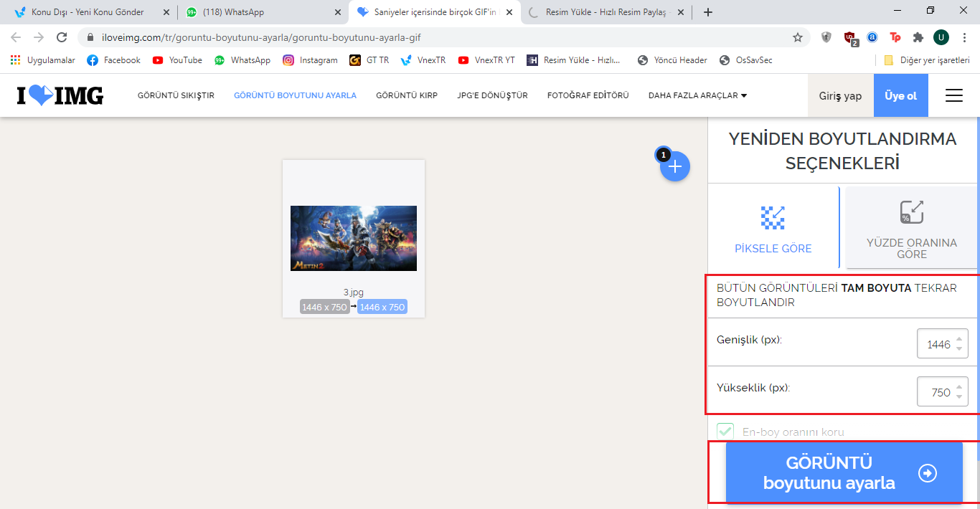This screenshot has width=980, height=509.
Task: Click the iLoveIMG logo
Action: [60, 95]
